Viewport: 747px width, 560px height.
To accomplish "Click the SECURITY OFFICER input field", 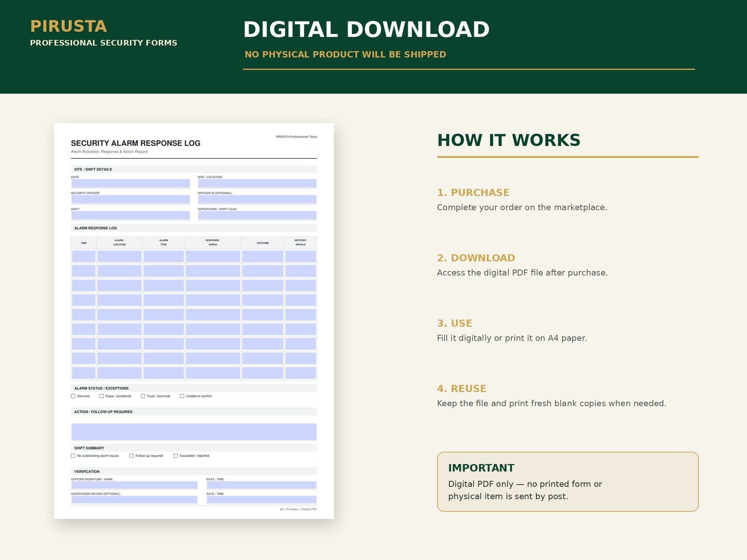I will tap(130, 200).
